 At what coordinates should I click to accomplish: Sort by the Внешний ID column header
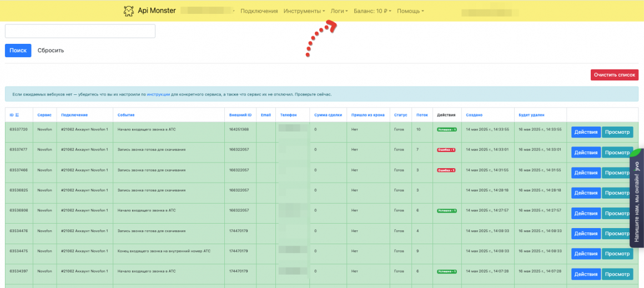point(240,115)
